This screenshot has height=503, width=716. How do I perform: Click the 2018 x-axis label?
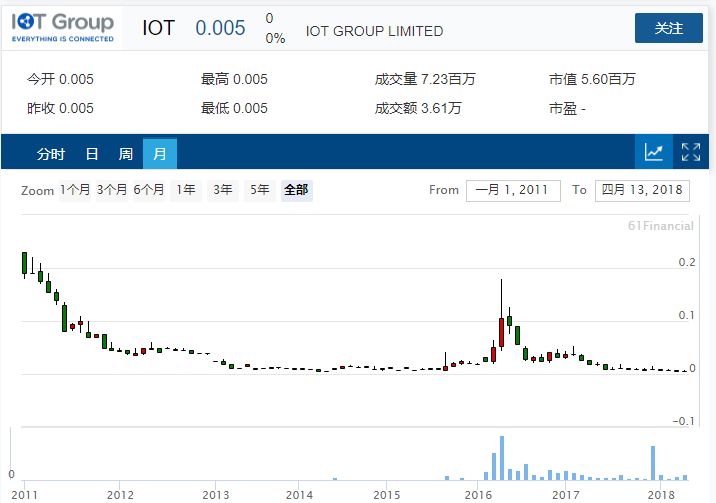click(x=661, y=495)
